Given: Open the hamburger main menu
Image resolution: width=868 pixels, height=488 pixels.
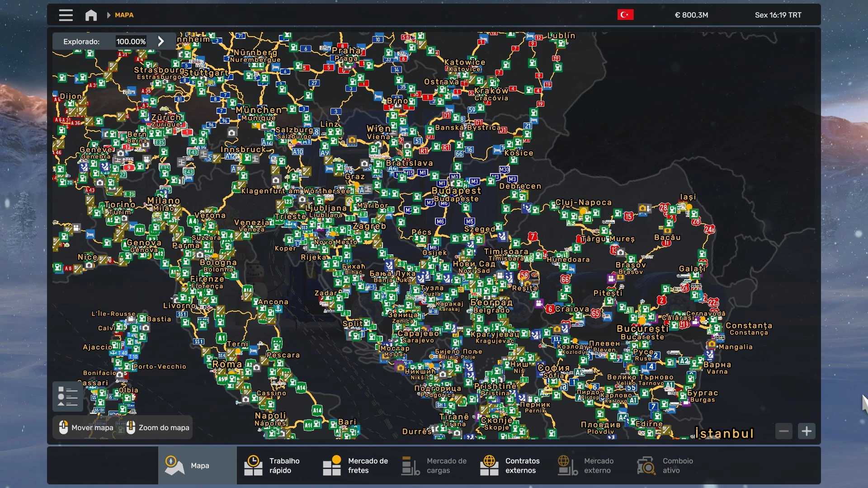Looking at the screenshot, I should coord(66,15).
